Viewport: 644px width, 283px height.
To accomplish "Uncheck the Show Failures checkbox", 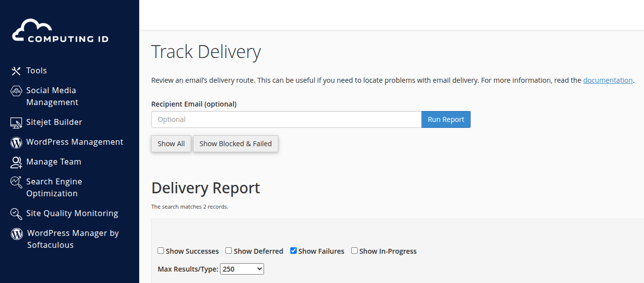I will pos(293,251).
